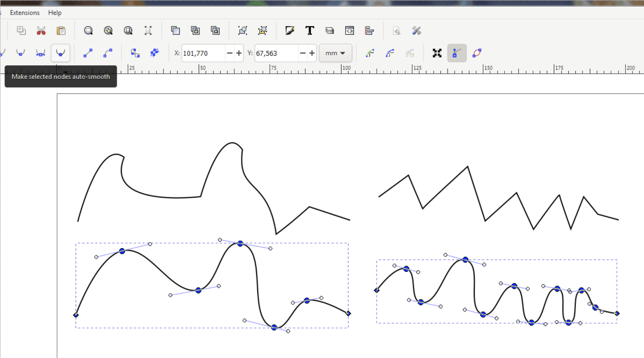The height and width of the screenshot is (358, 644).
Task: Make selected segments curves
Action: (108, 53)
